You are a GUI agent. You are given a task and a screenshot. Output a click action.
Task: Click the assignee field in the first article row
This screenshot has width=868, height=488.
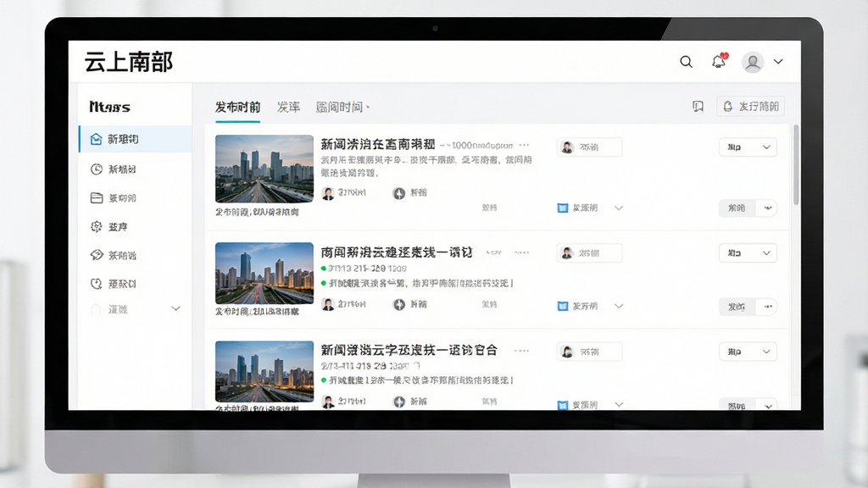click(x=589, y=147)
